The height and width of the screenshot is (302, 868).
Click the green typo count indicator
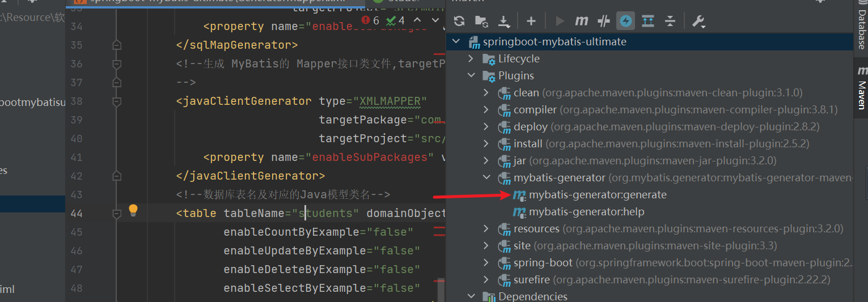coord(396,21)
